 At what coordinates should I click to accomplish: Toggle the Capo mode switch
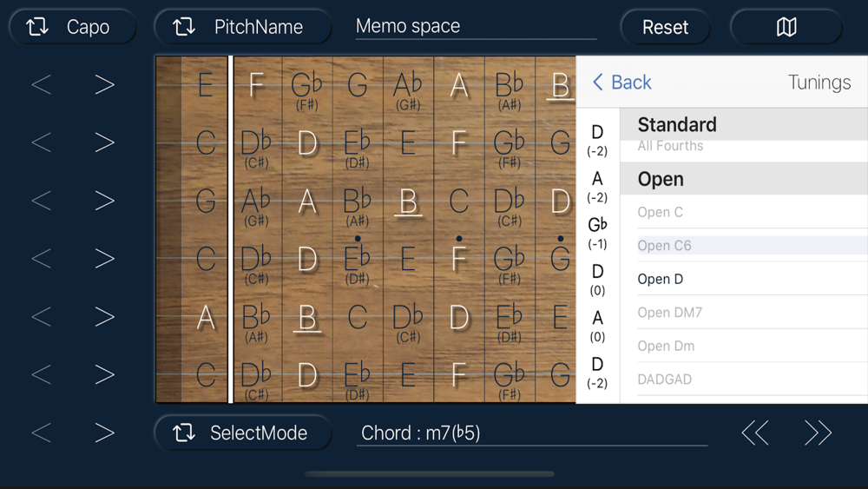pyautogui.click(x=73, y=27)
